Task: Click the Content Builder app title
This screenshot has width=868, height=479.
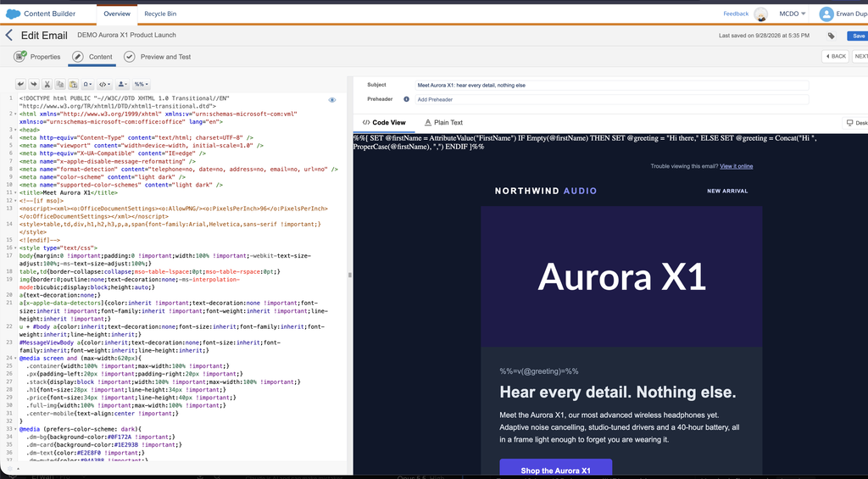Action: (49, 14)
